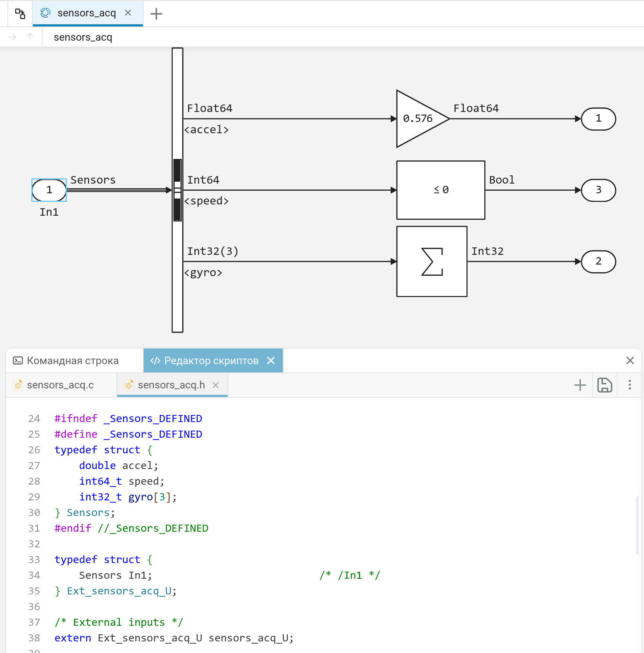
Task: Select the bus selector vertical bar
Action: point(178,190)
